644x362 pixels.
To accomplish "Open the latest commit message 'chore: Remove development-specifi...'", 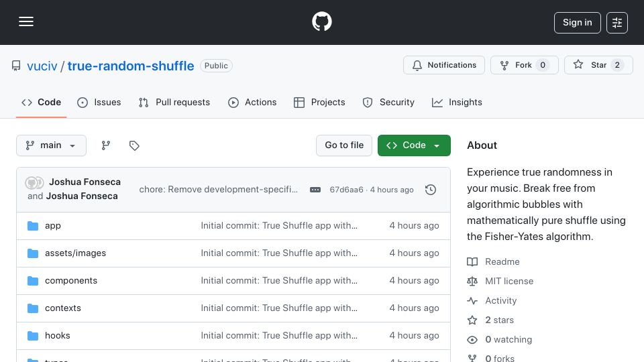I will point(219,189).
